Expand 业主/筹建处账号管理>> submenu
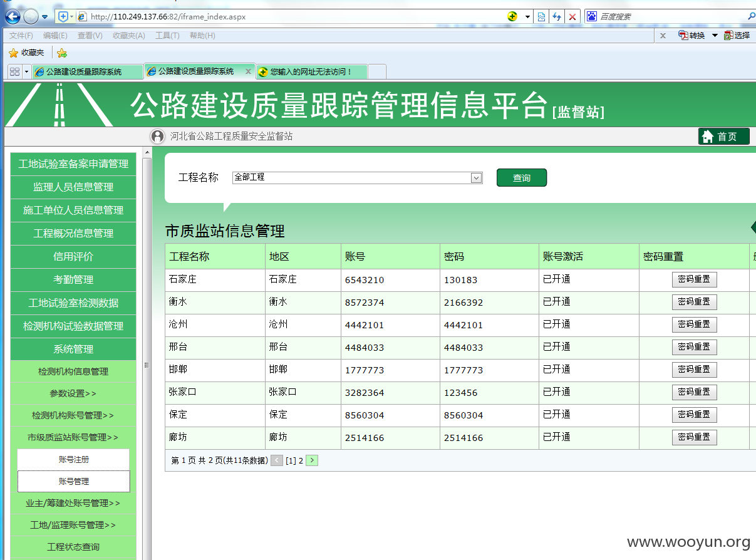 73,503
